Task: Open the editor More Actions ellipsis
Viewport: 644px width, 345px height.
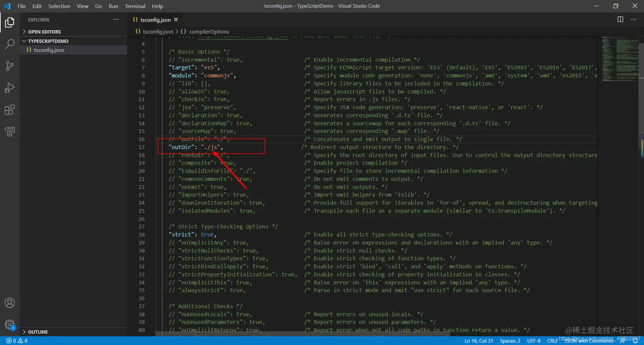Action: [x=634, y=20]
